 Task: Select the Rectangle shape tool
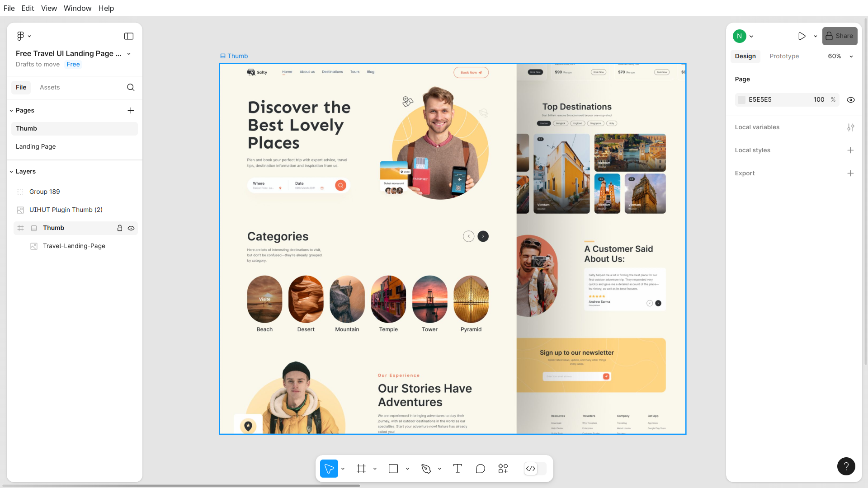tap(393, 469)
